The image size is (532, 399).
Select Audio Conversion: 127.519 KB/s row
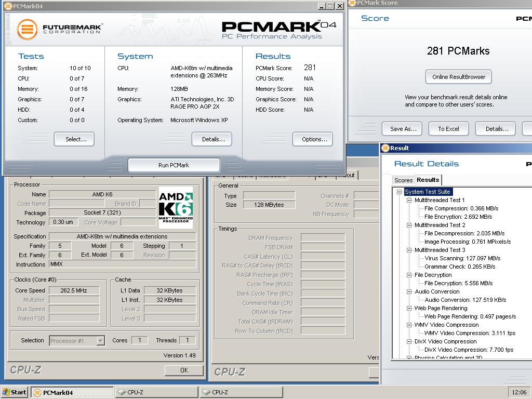click(x=465, y=300)
